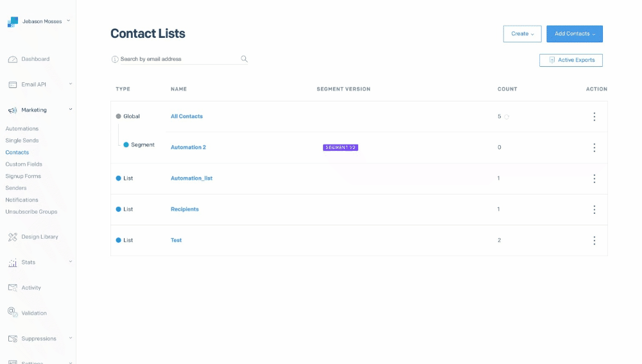Click the Design Library icon

(x=13, y=237)
